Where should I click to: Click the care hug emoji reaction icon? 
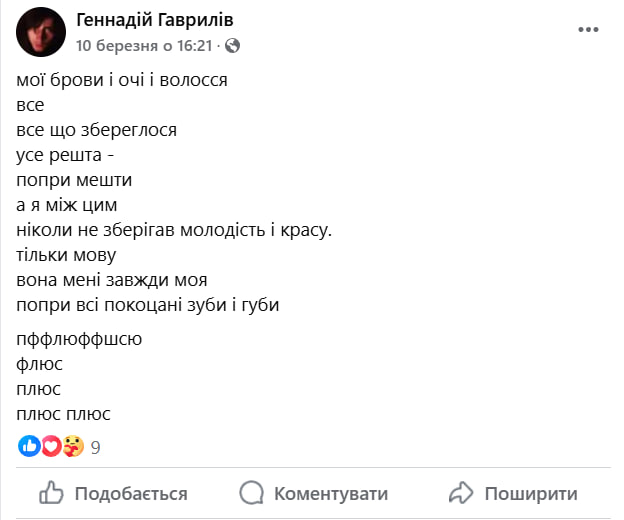(x=72, y=446)
